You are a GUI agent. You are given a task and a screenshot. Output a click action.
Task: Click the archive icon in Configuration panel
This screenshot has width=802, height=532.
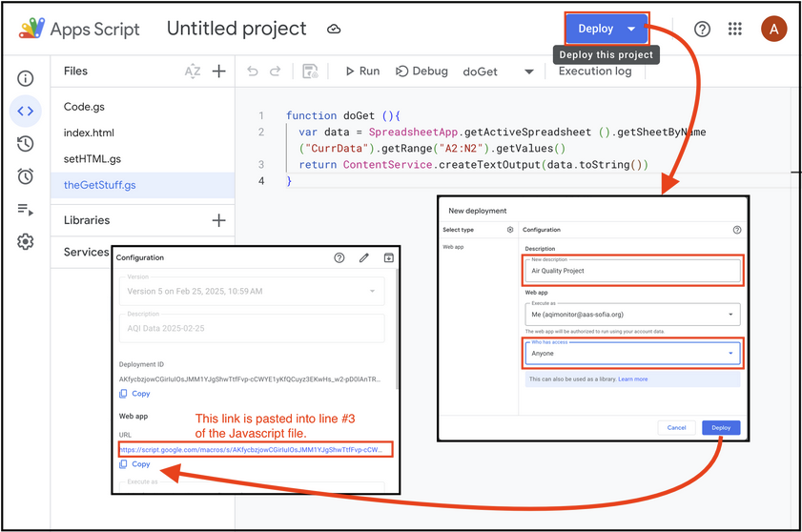pyautogui.click(x=389, y=257)
